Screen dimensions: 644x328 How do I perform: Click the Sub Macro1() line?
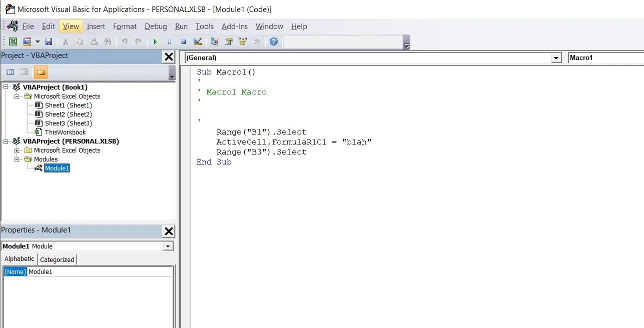[x=226, y=72]
